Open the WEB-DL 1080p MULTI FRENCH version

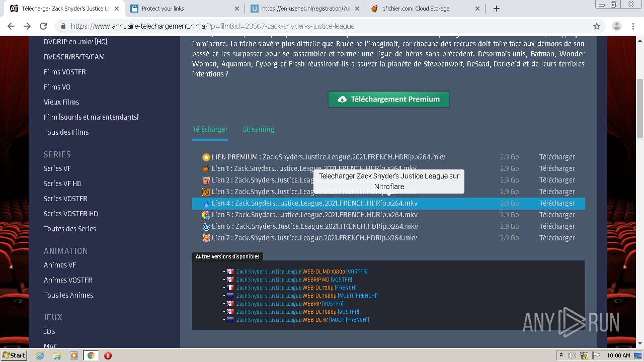(307, 296)
